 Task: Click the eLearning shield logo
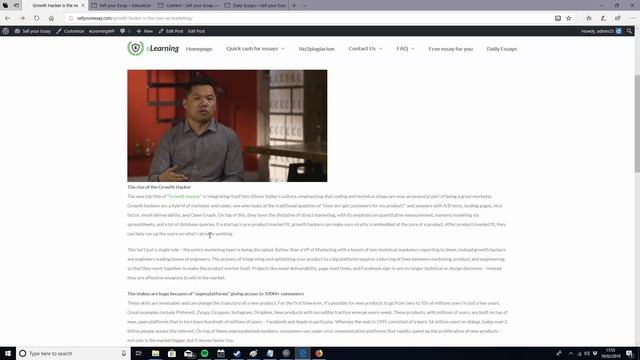point(136,48)
